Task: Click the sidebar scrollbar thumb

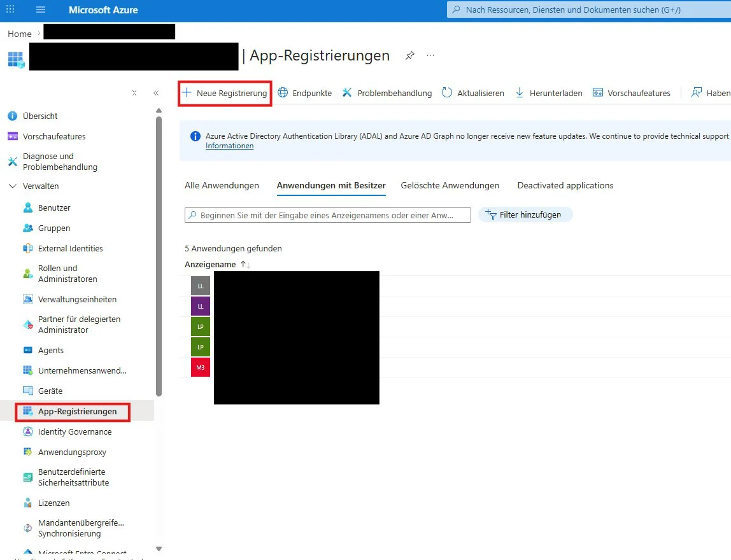Action: tap(159, 256)
